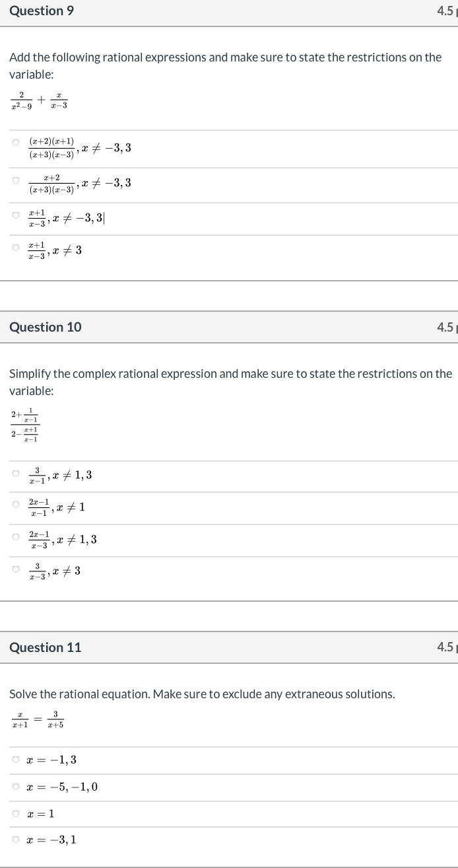The image size is (458, 868).
Task: Click the complex fraction in Question 10
Action: (x=24, y=424)
